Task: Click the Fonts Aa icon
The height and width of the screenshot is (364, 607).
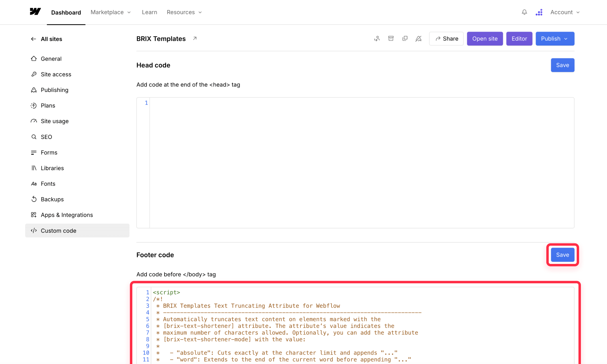Action: (34, 184)
